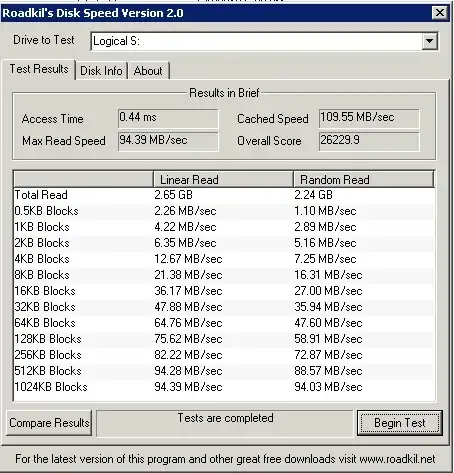Close the Disk Speed window
This screenshot has height=473, width=454.
[x=440, y=13]
